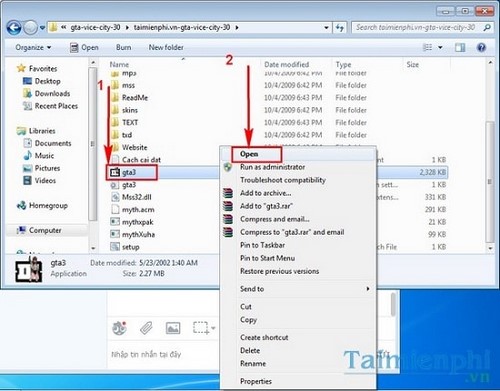500x391 pixels.
Task: Click the New folder toolbar button
Action: tap(166, 48)
